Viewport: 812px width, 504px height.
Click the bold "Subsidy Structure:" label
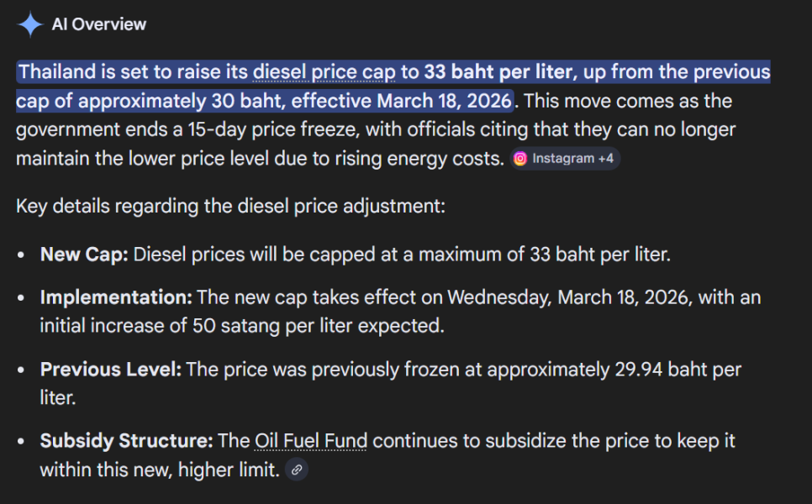[x=126, y=441]
